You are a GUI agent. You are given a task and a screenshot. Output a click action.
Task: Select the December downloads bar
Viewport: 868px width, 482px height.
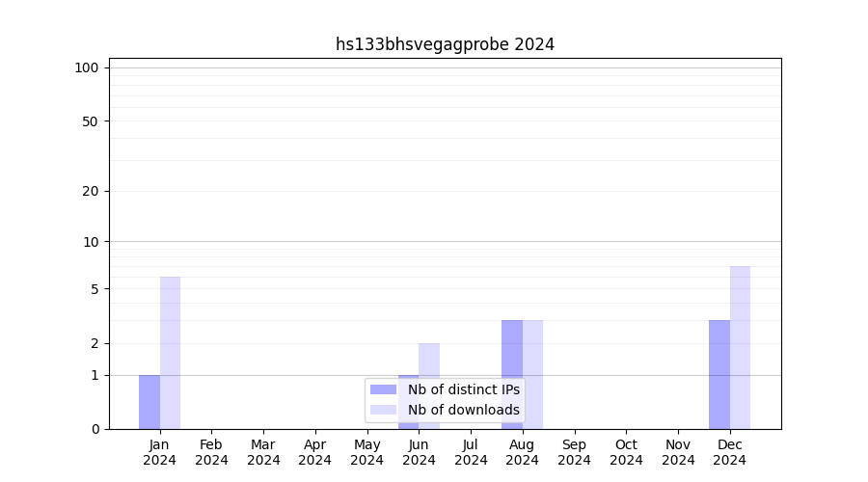tap(740, 347)
